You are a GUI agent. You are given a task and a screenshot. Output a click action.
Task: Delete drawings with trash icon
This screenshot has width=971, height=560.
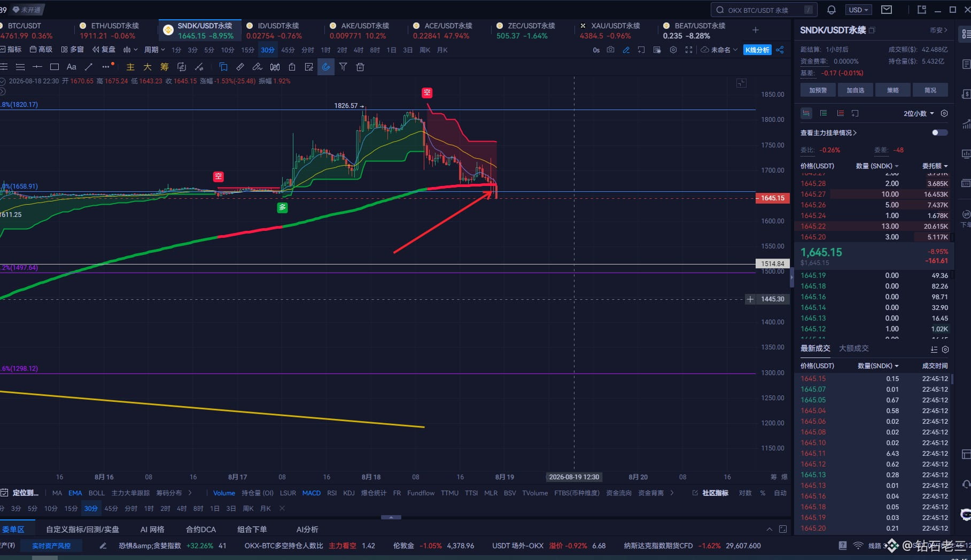360,67
